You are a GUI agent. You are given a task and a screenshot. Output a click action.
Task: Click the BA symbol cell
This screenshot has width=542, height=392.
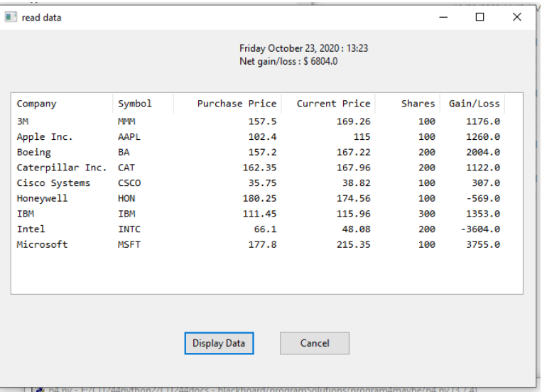pos(124,153)
